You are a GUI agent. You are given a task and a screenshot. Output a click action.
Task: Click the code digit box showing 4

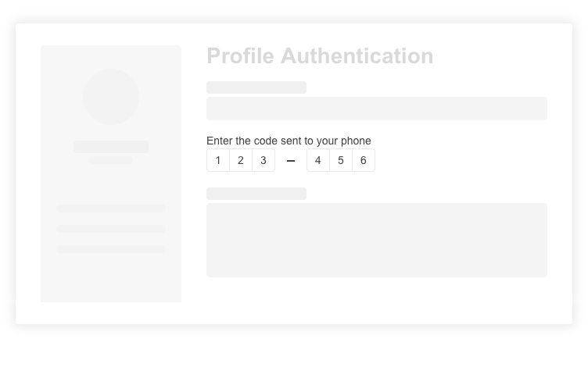[318, 160]
